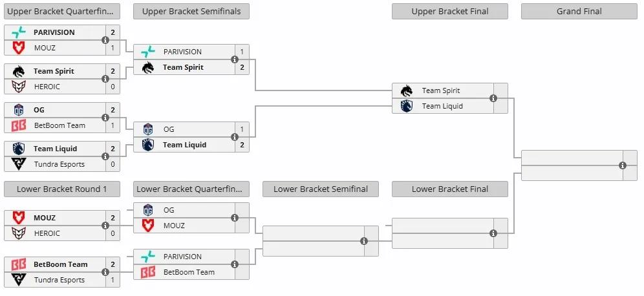Click info icon for Lower Bracket Final match

pyautogui.click(x=493, y=233)
